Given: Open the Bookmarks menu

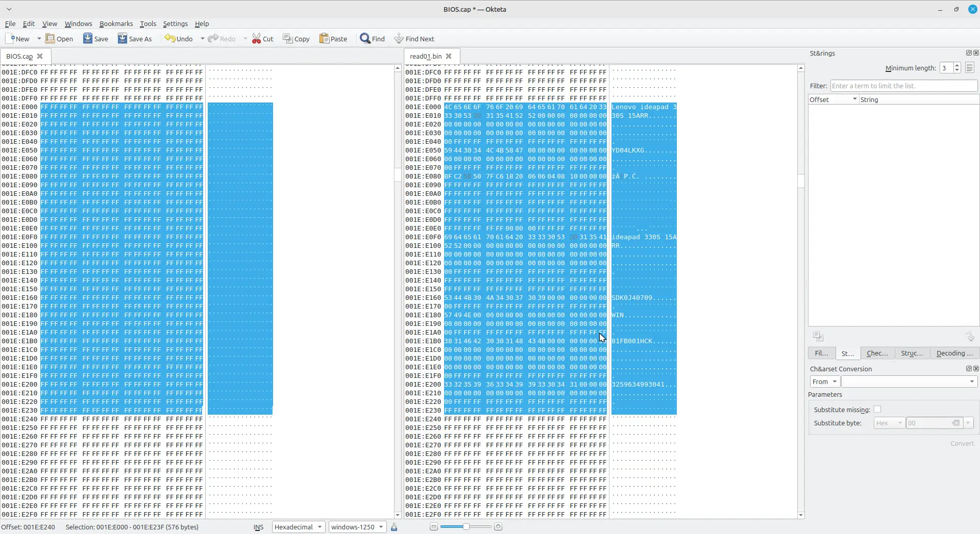Looking at the screenshot, I should (x=116, y=23).
